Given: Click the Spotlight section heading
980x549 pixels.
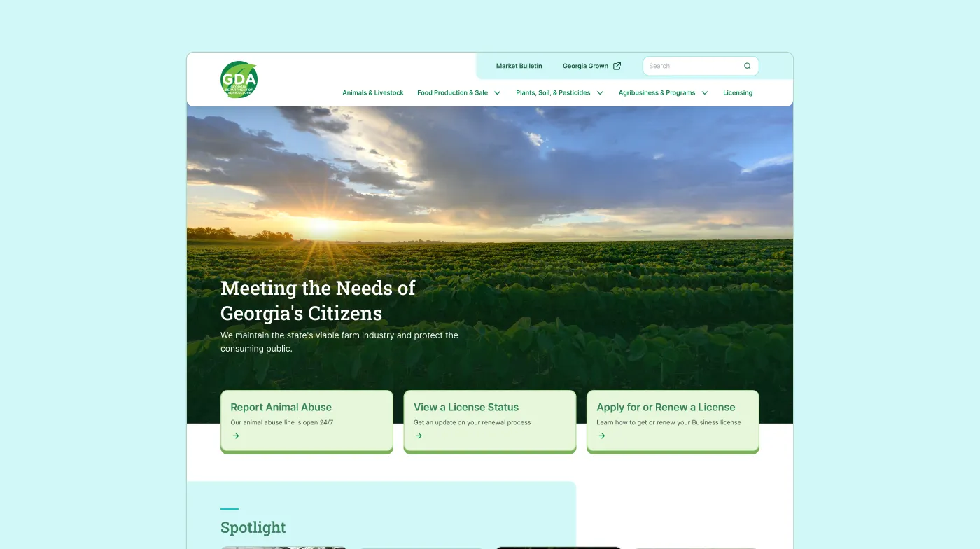Looking at the screenshot, I should [x=253, y=527].
